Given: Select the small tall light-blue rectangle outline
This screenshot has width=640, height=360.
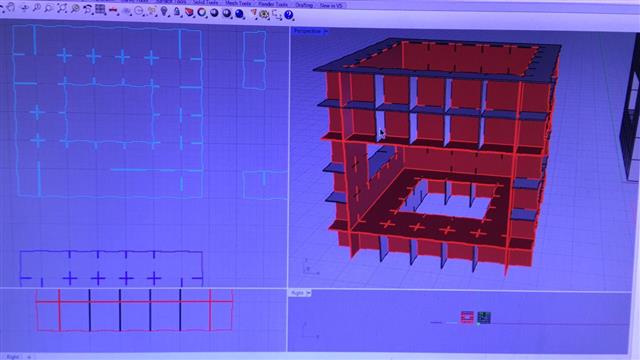Looking at the screenshot, I should 255,60.
